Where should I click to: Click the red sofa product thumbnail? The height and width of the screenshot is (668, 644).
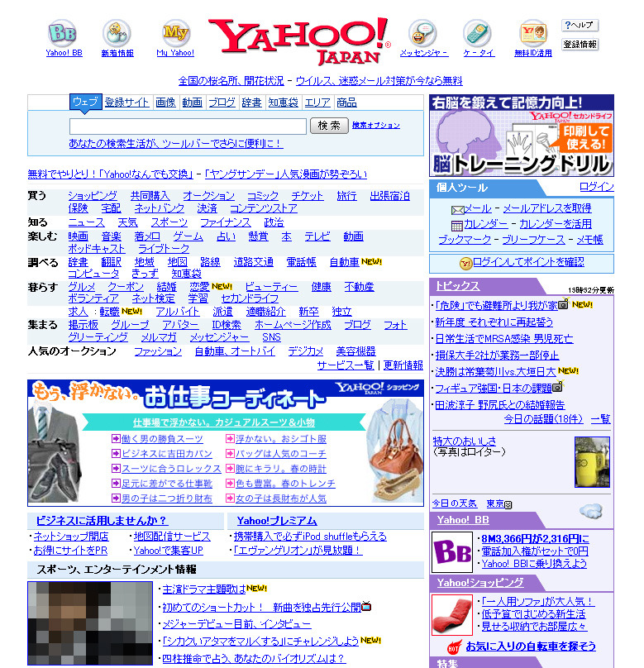(x=452, y=615)
